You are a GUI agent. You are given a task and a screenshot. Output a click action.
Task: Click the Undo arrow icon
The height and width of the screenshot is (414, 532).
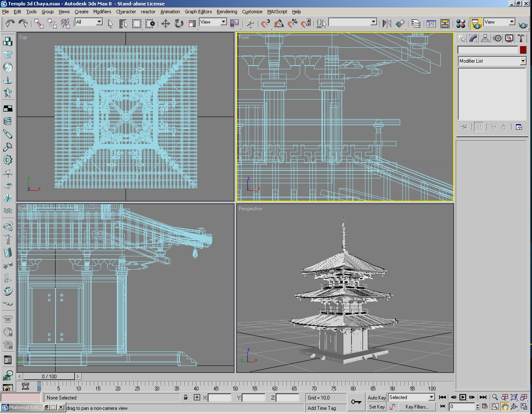(x=10, y=23)
